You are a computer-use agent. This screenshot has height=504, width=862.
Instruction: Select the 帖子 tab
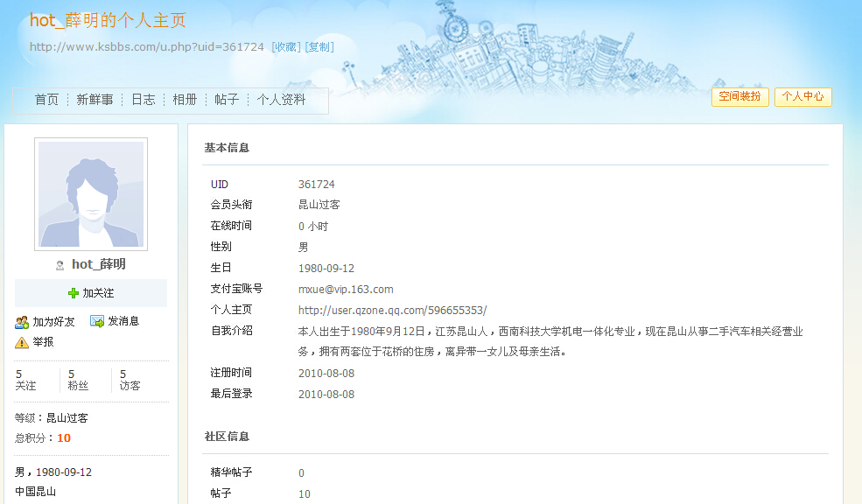[x=227, y=100]
